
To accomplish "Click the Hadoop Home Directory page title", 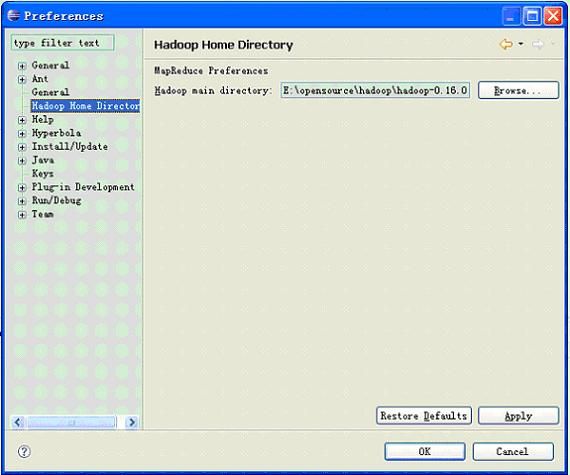I will pos(224,45).
